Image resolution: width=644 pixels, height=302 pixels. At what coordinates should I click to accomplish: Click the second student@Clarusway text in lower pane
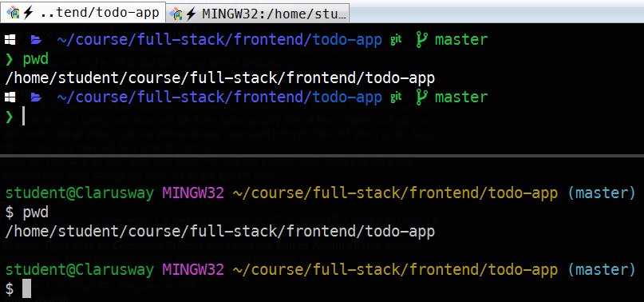coord(80,270)
